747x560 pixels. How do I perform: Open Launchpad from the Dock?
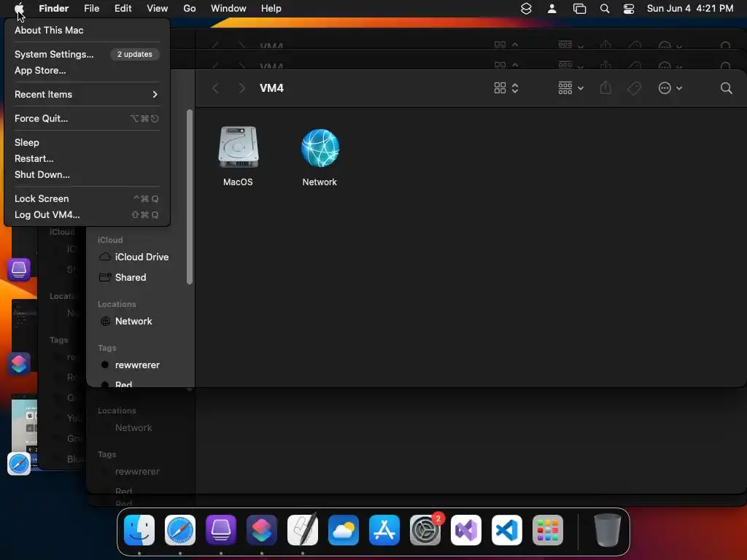[548, 530]
